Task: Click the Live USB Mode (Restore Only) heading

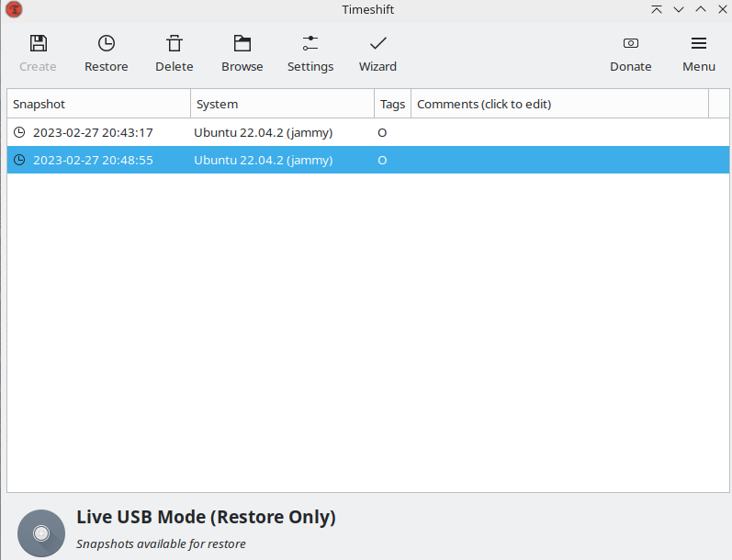Action: pos(207,517)
